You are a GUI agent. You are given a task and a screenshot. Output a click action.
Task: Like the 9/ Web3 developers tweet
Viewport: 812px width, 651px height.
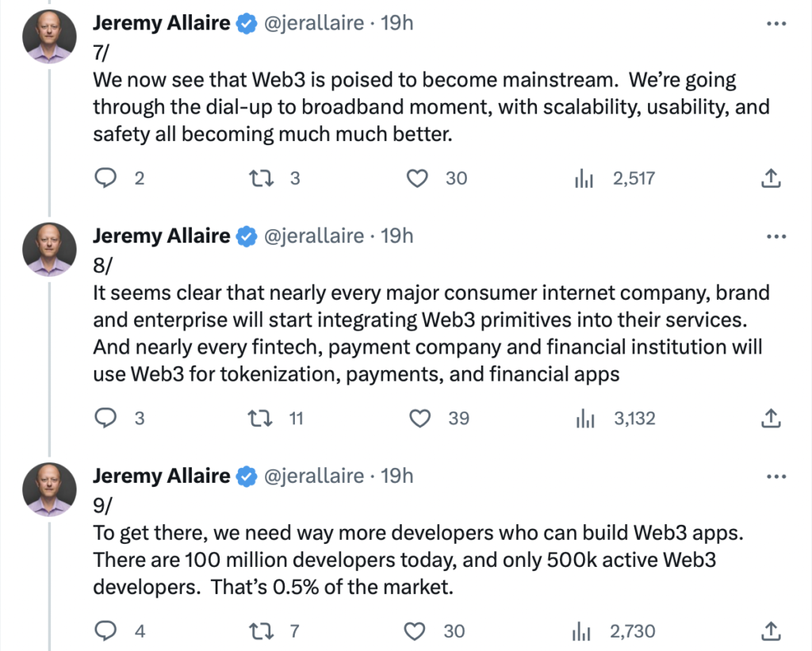[415, 631]
